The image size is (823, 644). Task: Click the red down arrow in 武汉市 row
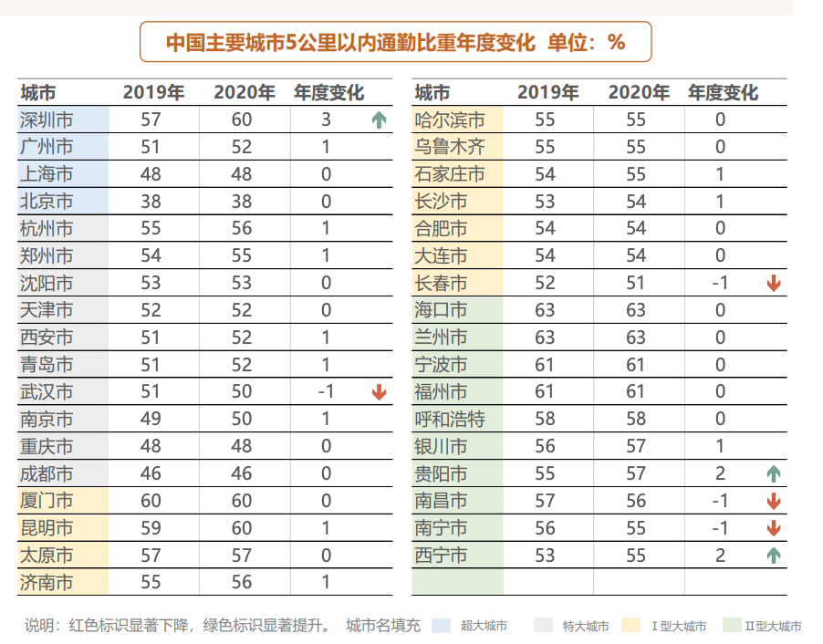(379, 392)
